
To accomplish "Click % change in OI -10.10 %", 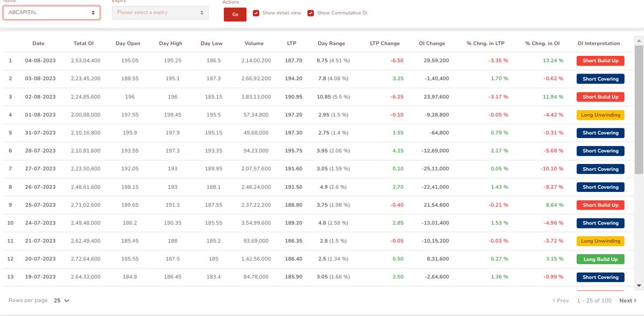I will 552,169.
